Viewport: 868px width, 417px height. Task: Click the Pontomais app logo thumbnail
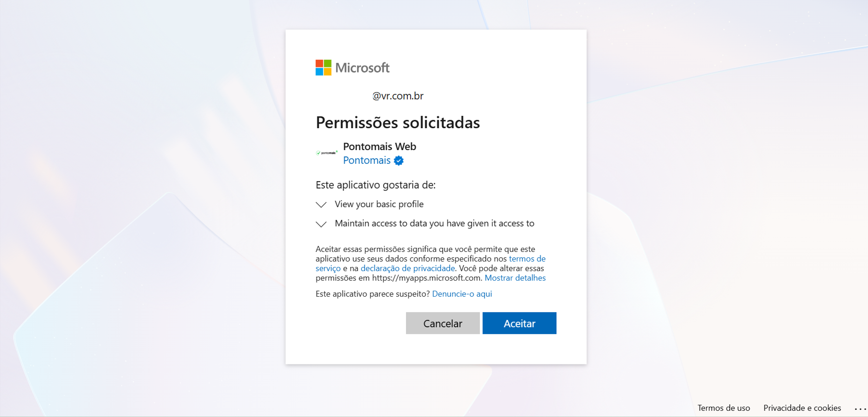click(327, 153)
